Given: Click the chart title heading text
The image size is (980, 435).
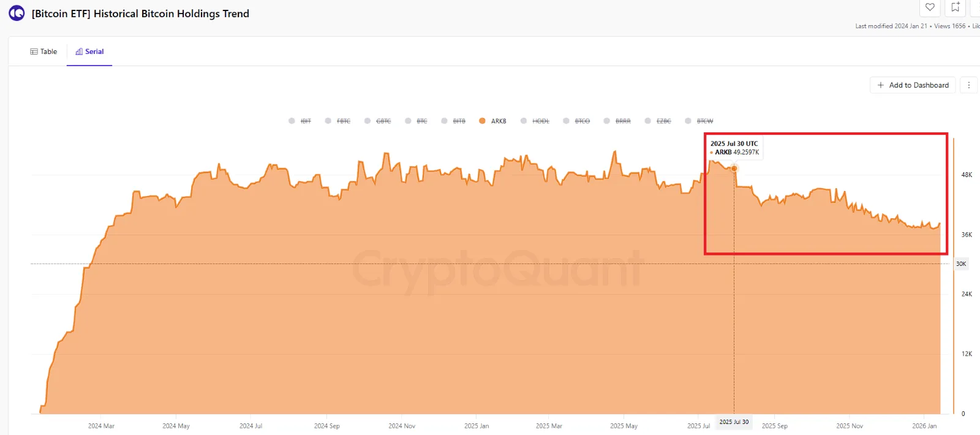Looking at the screenshot, I should [x=140, y=13].
